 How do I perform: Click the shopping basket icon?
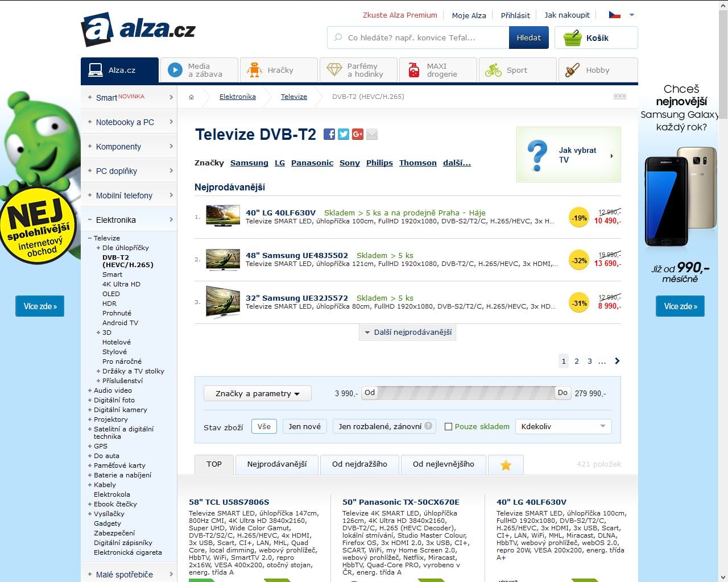coord(572,38)
